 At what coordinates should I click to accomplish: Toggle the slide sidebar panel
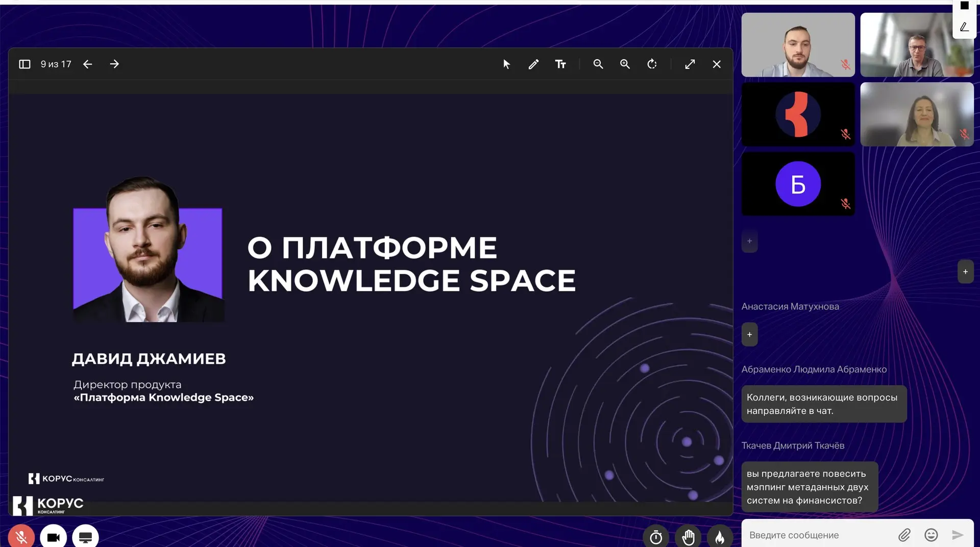point(24,64)
